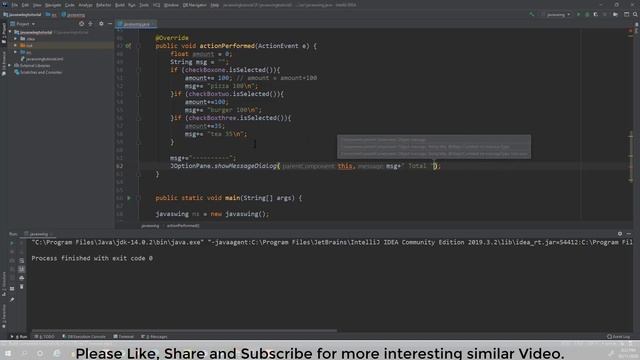Open the File menu
This screenshot has height=360, width=640.
pyautogui.click(x=15, y=5)
